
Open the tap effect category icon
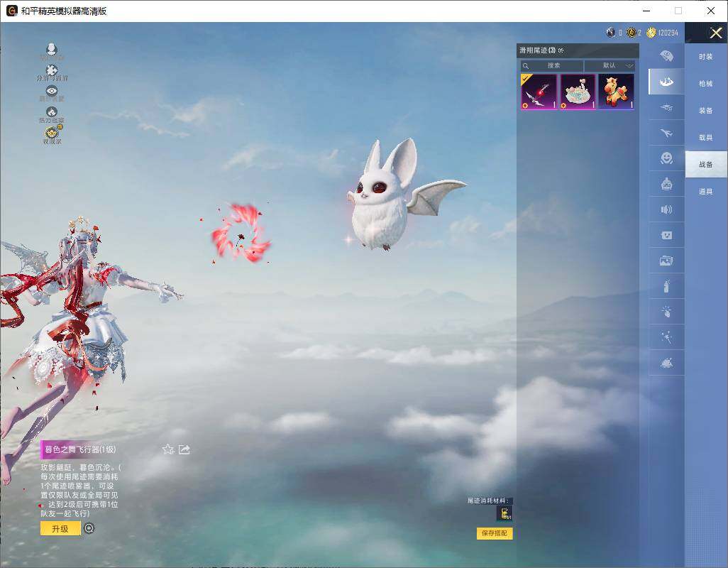tap(666, 312)
